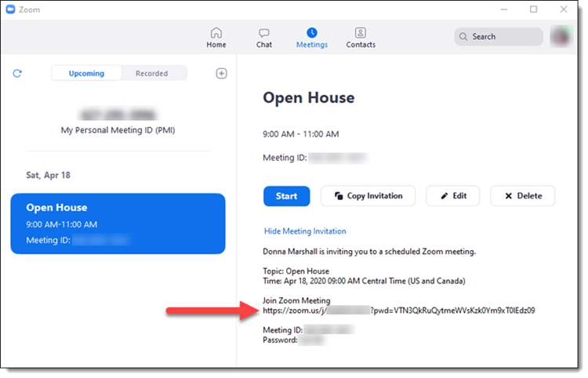588x378 pixels.
Task: Refresh the meetings list
Action: point(17,74)
